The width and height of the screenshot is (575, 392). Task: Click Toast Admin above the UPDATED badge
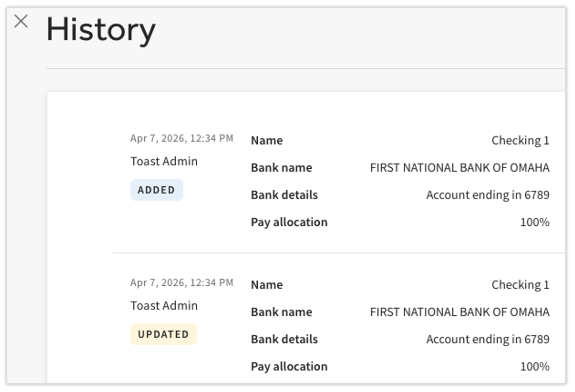(x=164, y=306)
